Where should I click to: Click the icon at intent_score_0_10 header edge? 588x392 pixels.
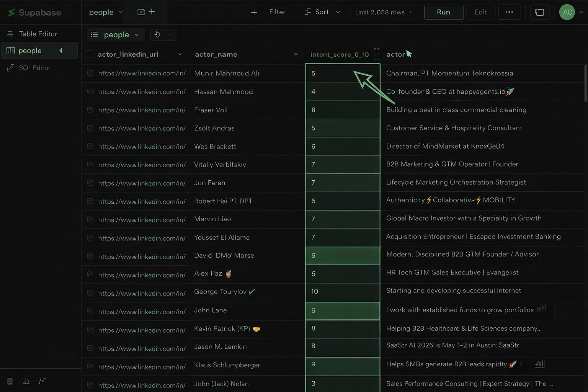[x=377, y=54]
